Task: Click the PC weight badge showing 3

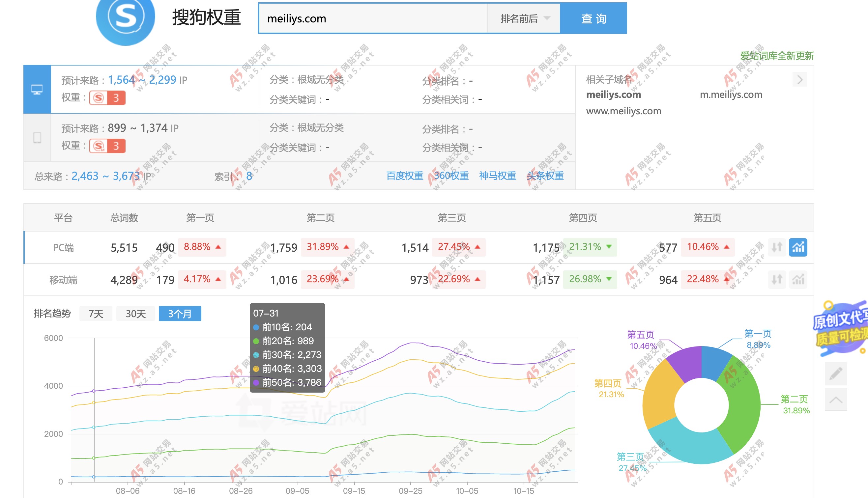Action: point(107,98)
